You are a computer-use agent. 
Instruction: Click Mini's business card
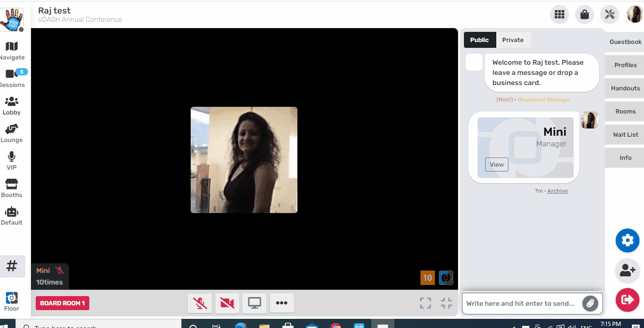[525, 147]
